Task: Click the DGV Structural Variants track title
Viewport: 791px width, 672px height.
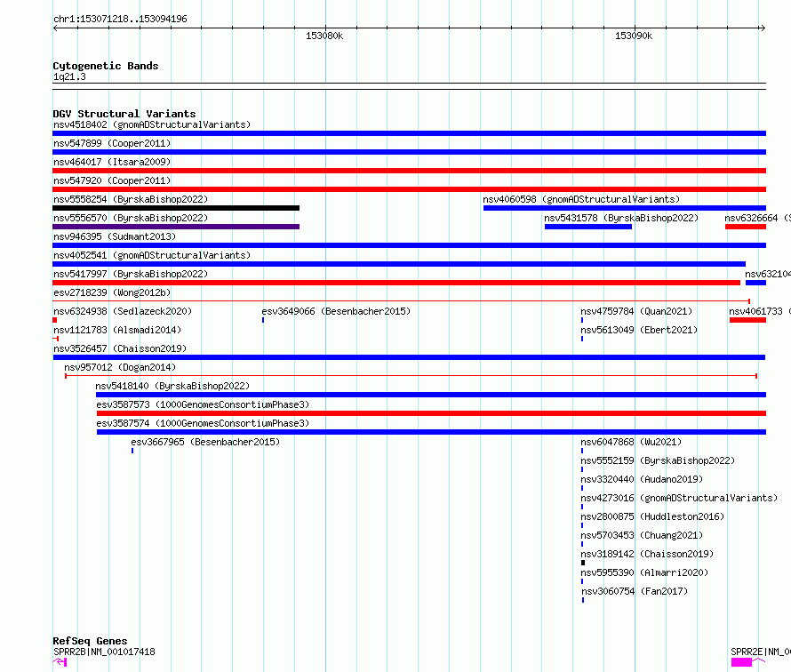Action: point(124,114)
